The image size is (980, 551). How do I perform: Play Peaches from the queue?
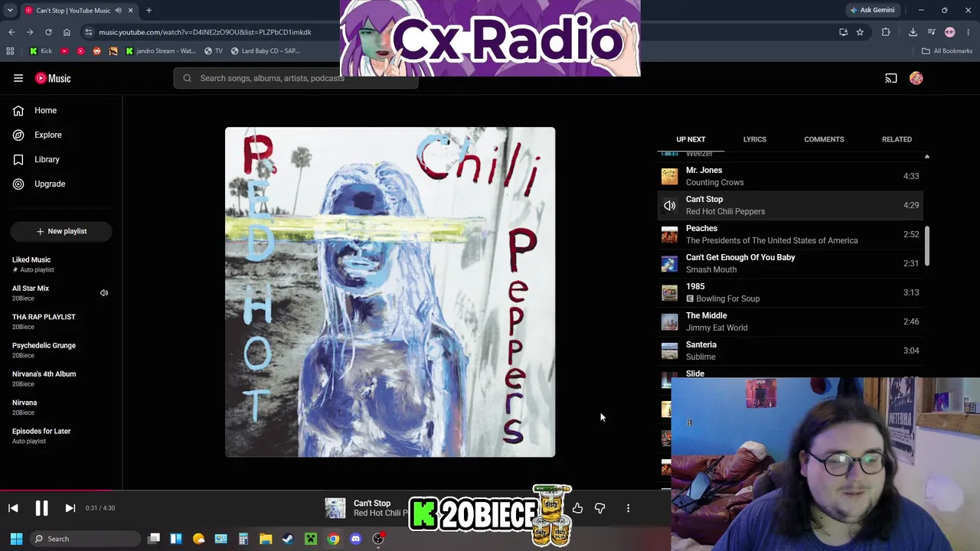[790, 234]
